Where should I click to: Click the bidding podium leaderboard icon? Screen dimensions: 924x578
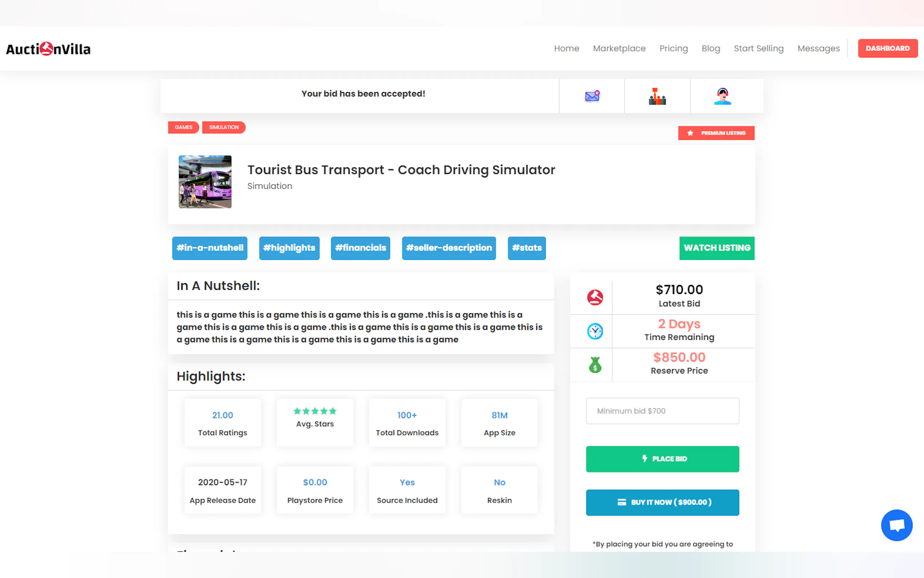click(x=657, y=96)
